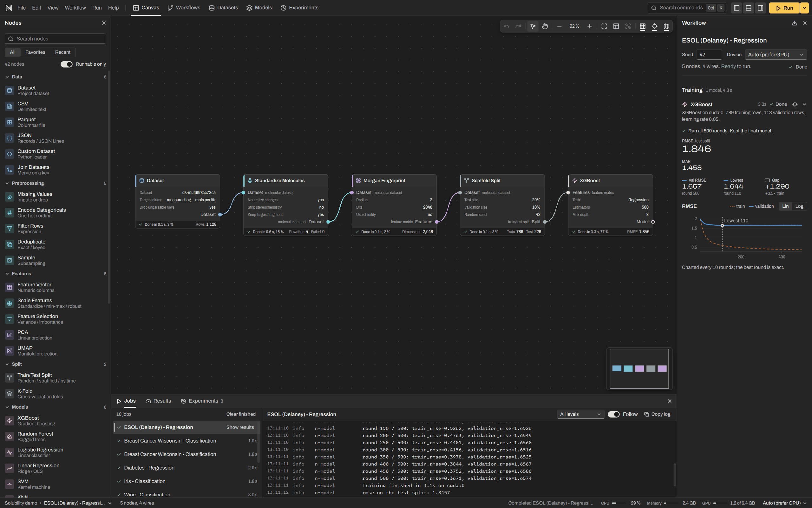Zoom in the canvas with plus icon
812x508 pixels.
(590, 26)
